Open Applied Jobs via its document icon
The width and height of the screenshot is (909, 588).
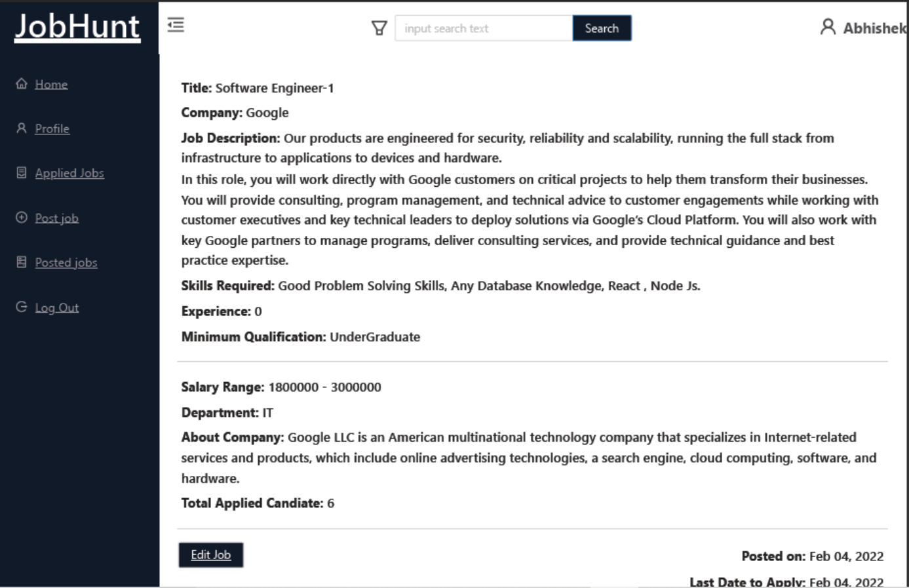pyautogui.click(x=20, y=172)
